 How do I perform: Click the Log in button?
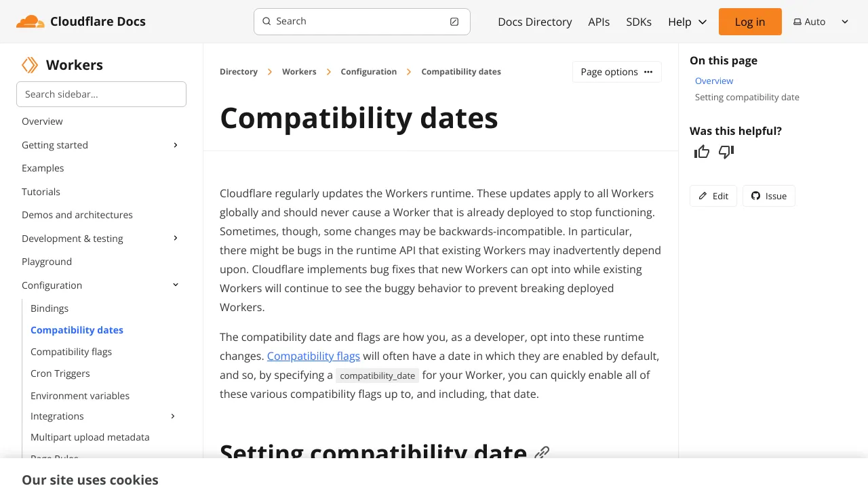pyautogui.click(x=750, y=22)
